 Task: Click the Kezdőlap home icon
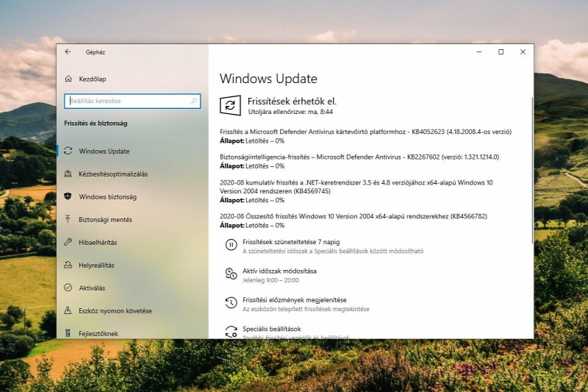68,79
